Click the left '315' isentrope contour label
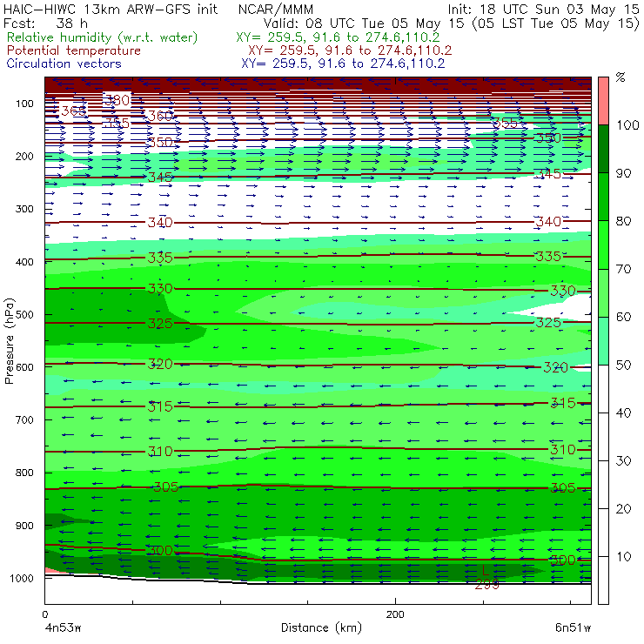Screen dimensions: 644x644 coord(160,406)
